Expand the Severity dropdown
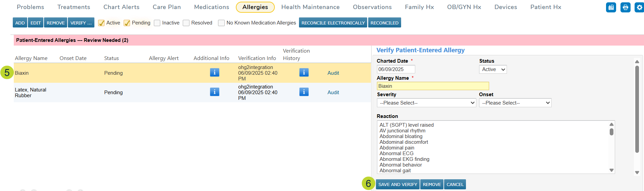Image resolution: width=644 pixels, height=191 pixels. [426, 103]
